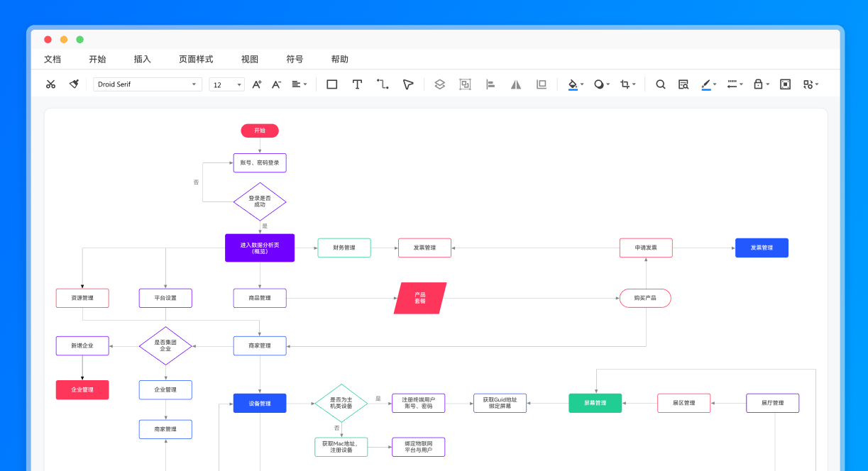Image resolution: width=868 pixels, height=471 pixels.
Task: Open the Droid Serif font dropdown
Action: point(148,84)
